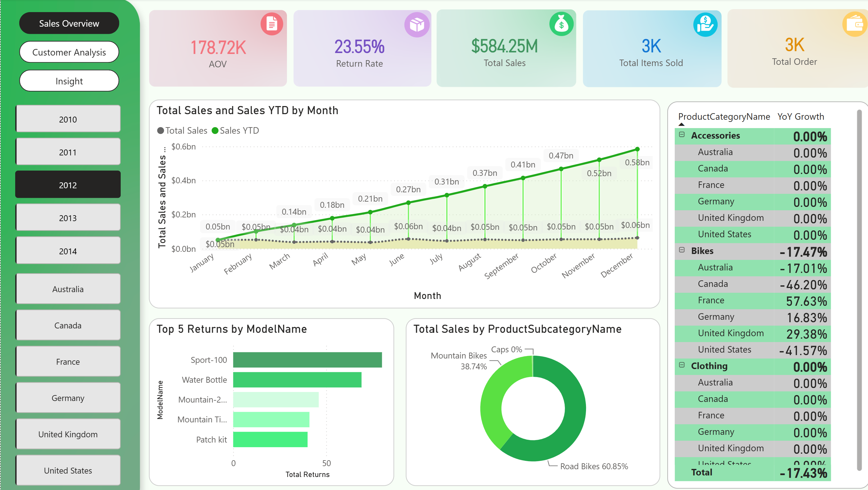This screenshot has height=490, width=868.
Task: Select the Australia country slicer
Action: (68, 289)
